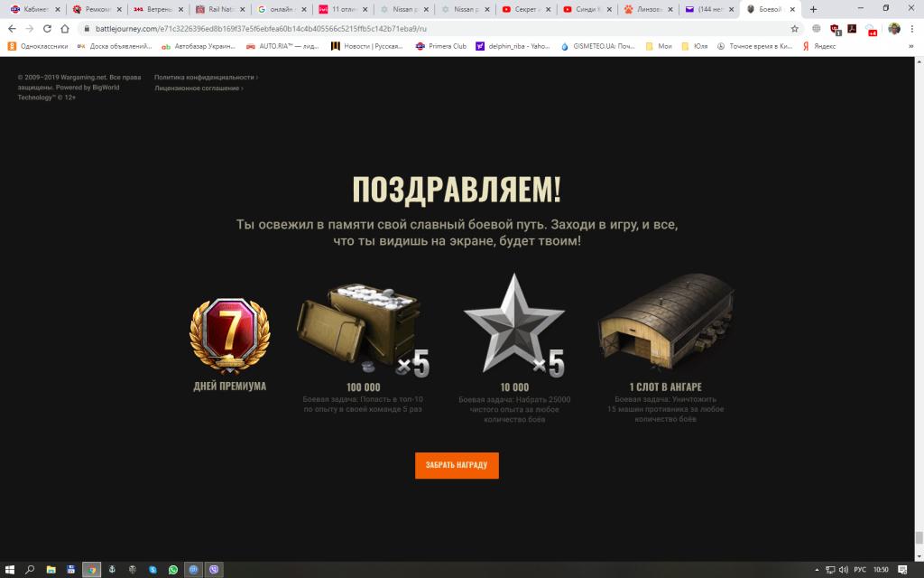The width and height of the screenshot is (924, 578).
Task: Open Chrome three-dot menu
Action: 912,28
